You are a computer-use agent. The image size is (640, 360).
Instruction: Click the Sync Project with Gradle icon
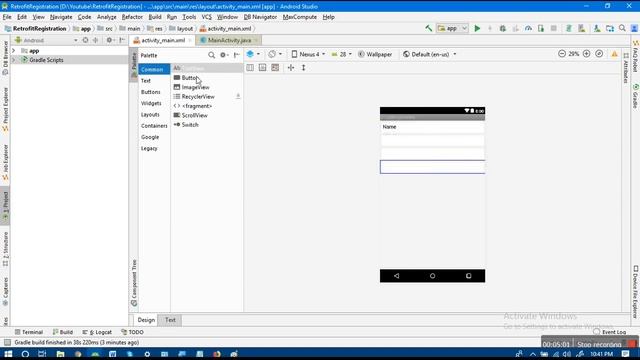click(569, 28)
